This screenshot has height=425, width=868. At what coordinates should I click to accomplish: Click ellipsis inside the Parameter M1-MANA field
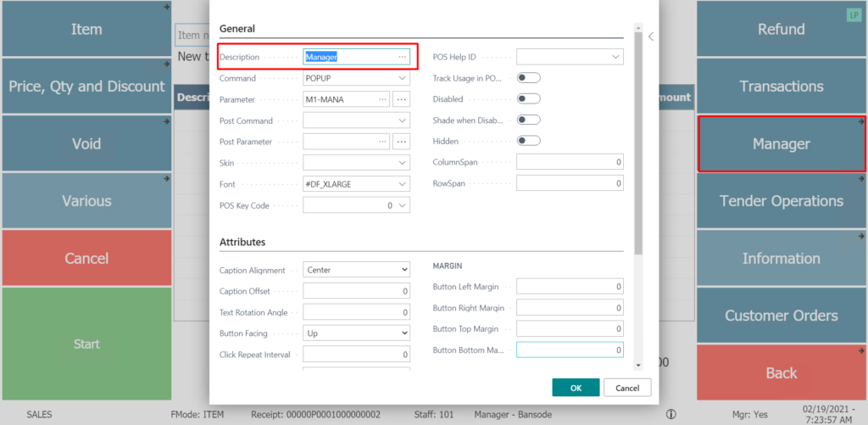point(382,99)
